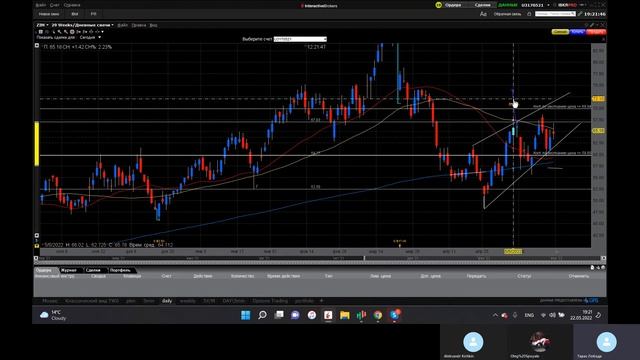Click the Сделки button in top bar

(483, 5)
